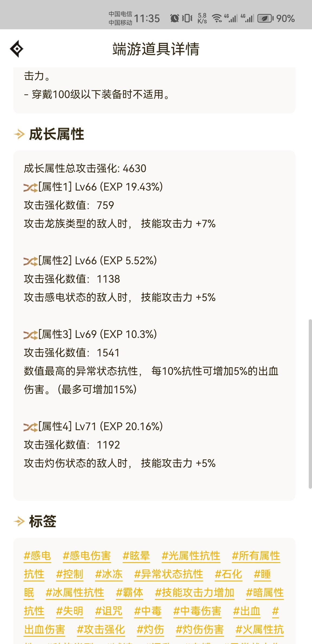Click the vertical scrollbar thumb
This screenshot has height=644, width=312.
click(310, 404)
